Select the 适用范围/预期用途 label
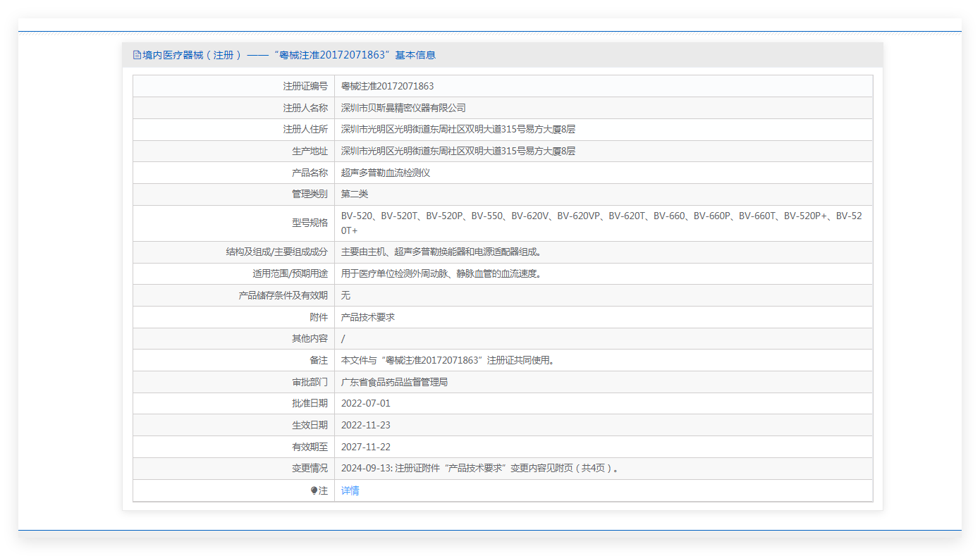 point(290,273)
